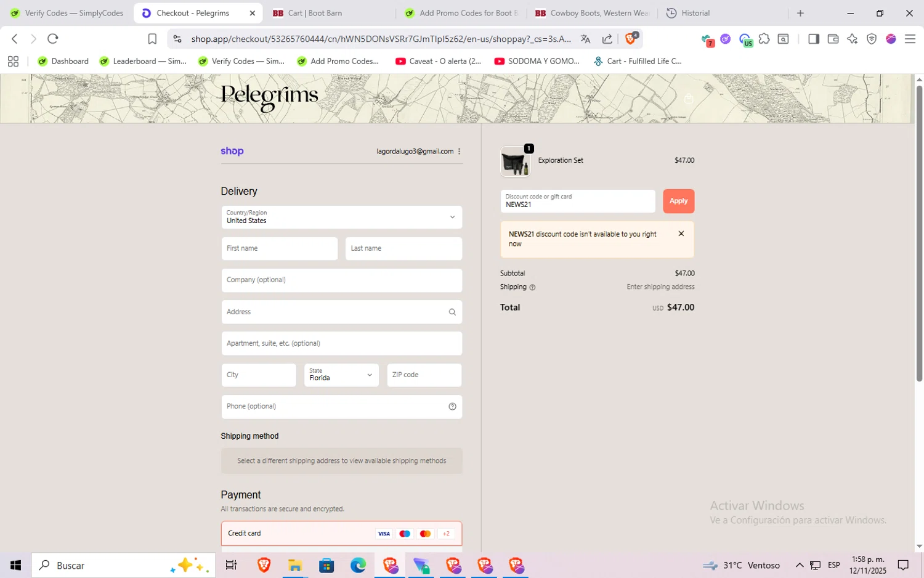Open the VPN shield icon in toolbar
Screen dimensions: 924x578
[x=872, y=39]
